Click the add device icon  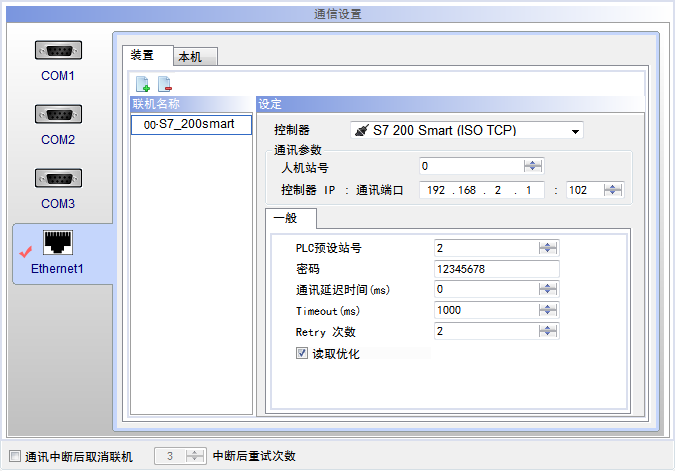(143, 84)
